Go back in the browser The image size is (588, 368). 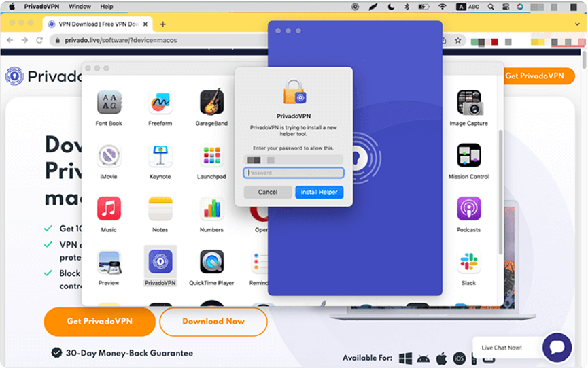point(10,40)
